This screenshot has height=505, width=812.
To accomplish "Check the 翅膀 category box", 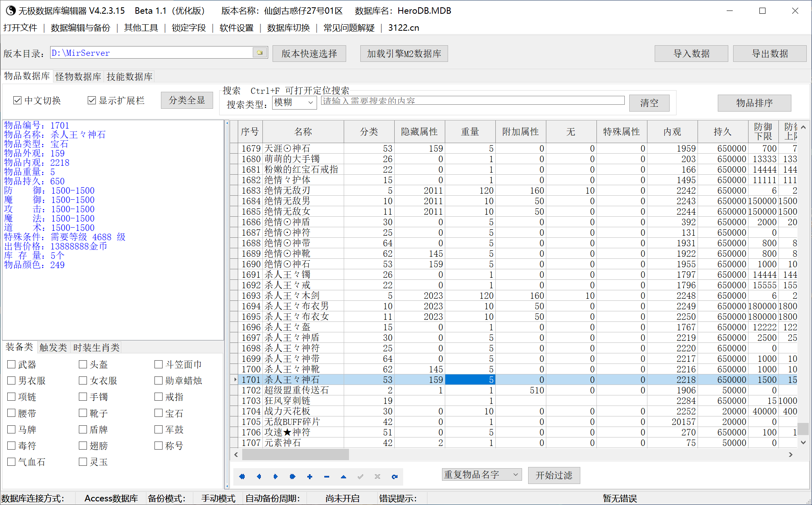I will (83, 446).
